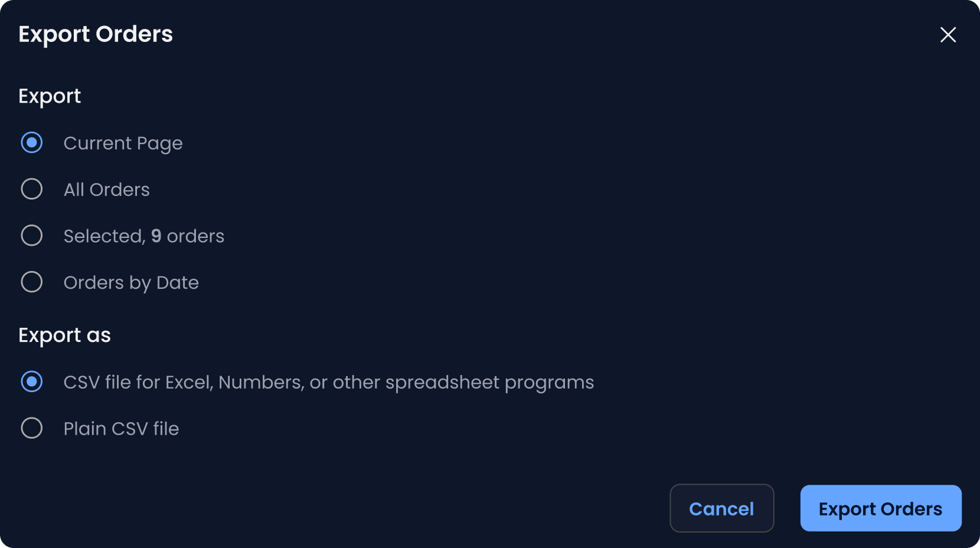
Task: Choose the All Orders radio circle
Action: click(x=32, y=189)
